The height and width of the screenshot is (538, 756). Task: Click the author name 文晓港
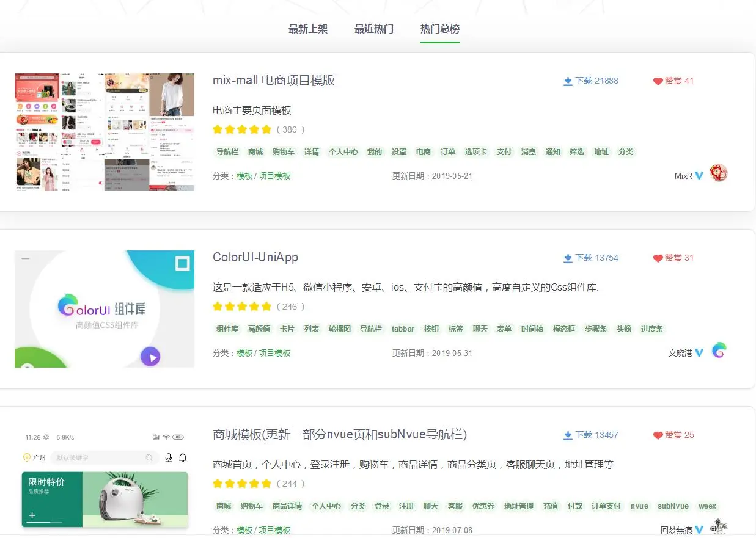pos(681,353)
